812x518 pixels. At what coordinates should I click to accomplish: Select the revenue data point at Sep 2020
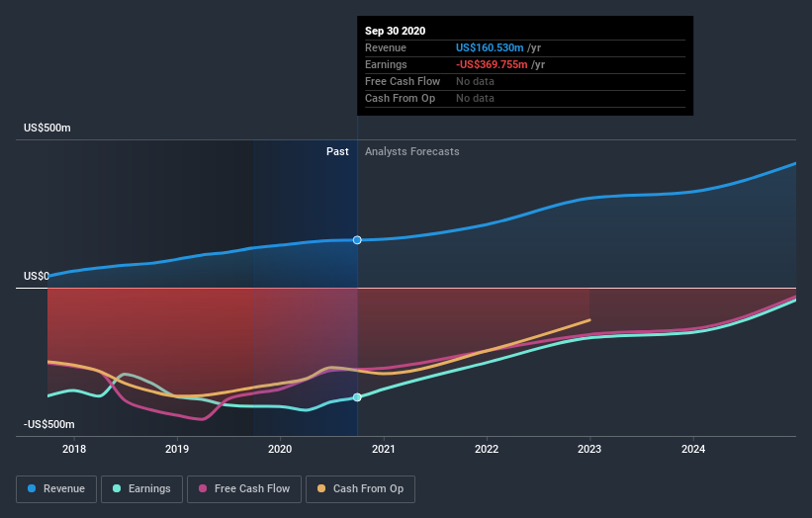point(357,240)
